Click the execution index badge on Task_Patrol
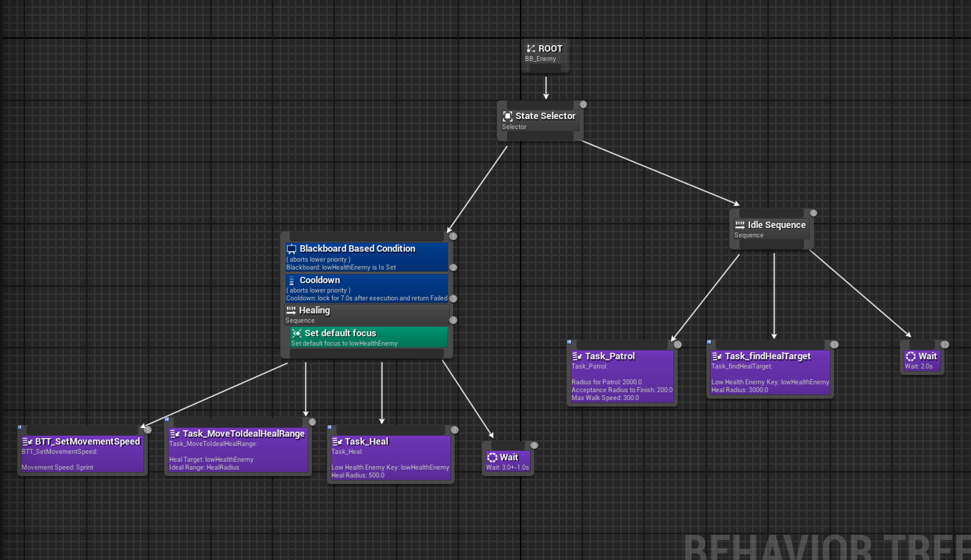Screen dimensions: 971x560 click(677, 345)
